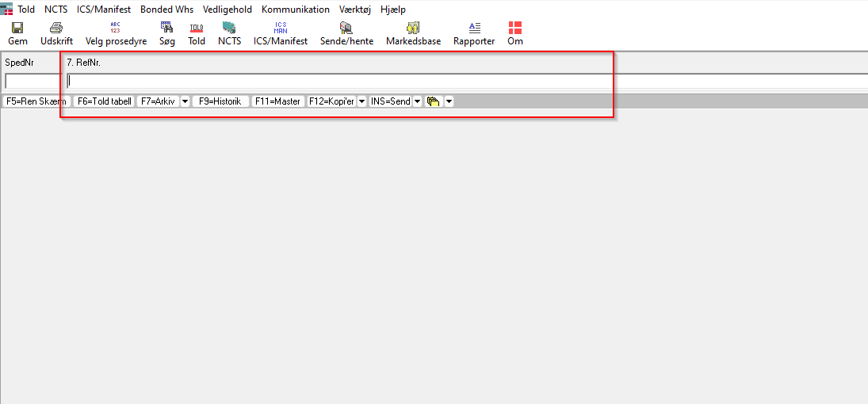Image resolution: width=868 pixels, height=404 pixels.
Task: Open the NCTS truck toolbar icon
Action: (229, 28)
